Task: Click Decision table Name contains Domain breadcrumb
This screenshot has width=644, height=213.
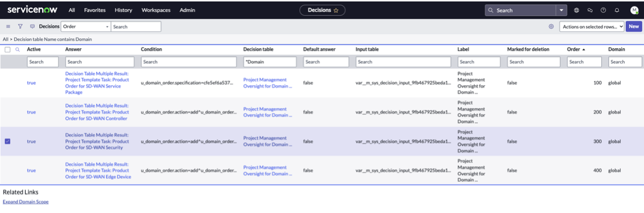Action: 53,39
